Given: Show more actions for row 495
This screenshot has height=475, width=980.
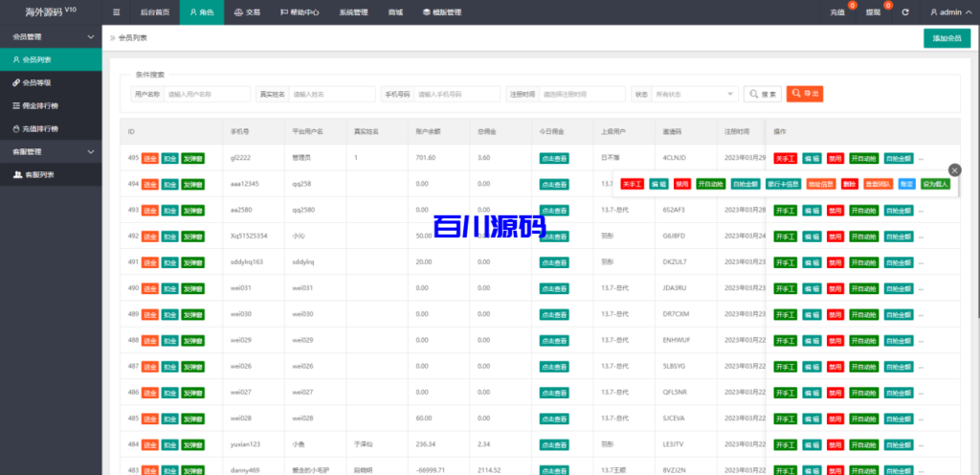Looking at the screenshot, I should tap(921, 159).
